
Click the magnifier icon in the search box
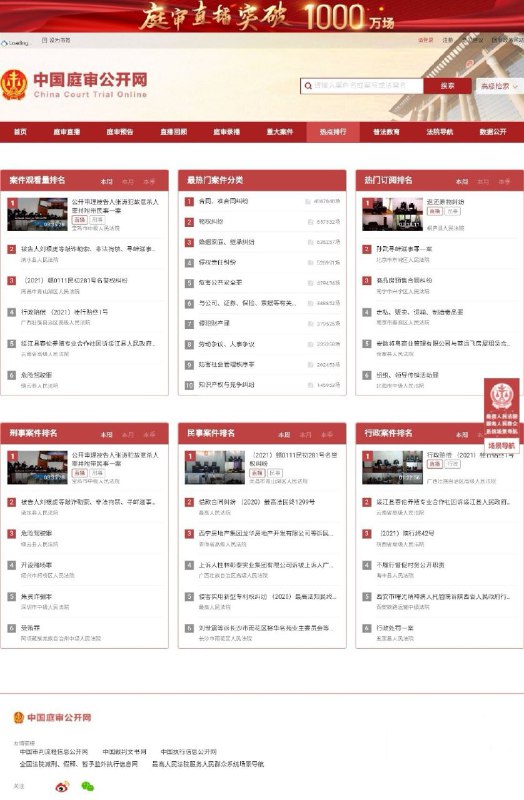point(308,86)
